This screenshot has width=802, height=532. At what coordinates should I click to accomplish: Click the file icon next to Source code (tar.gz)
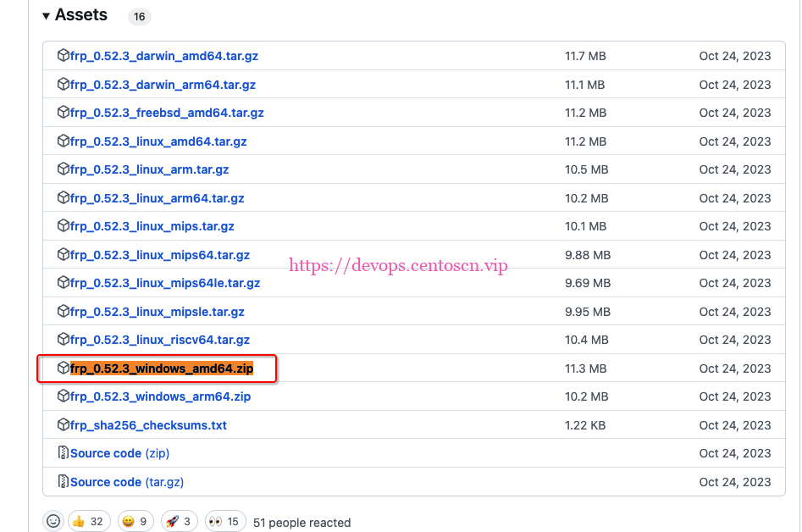click(63, 481)
